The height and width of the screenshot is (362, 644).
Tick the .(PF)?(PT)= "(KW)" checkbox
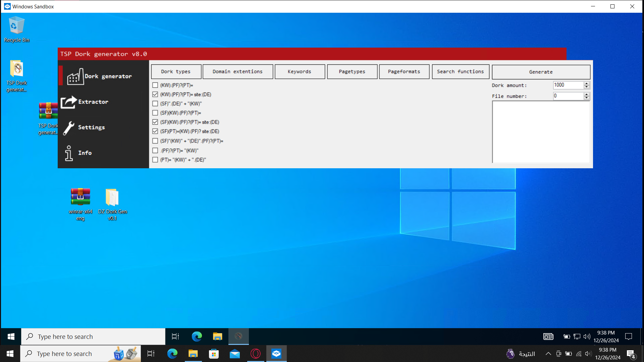[155, 150]
